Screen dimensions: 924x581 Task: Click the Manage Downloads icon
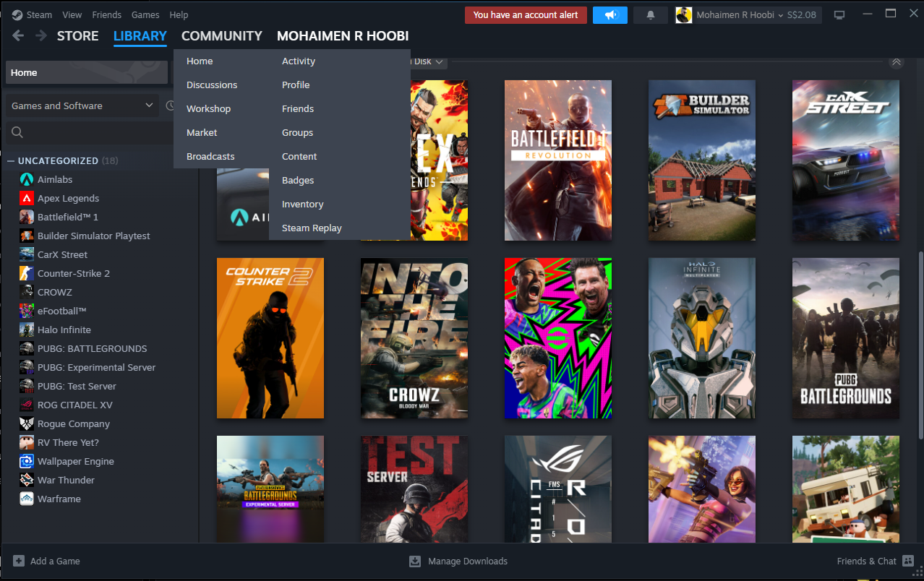click(x=415, y=561)
